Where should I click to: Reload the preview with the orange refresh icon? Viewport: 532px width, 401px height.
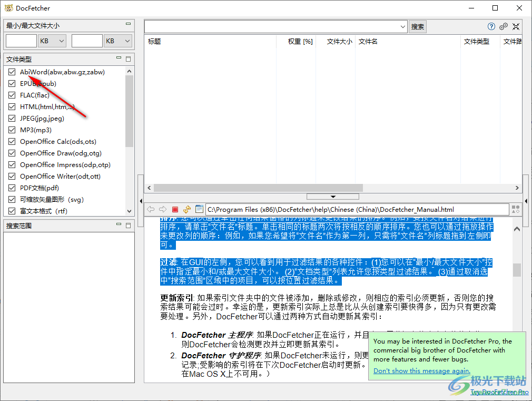[x=187, y=210]
